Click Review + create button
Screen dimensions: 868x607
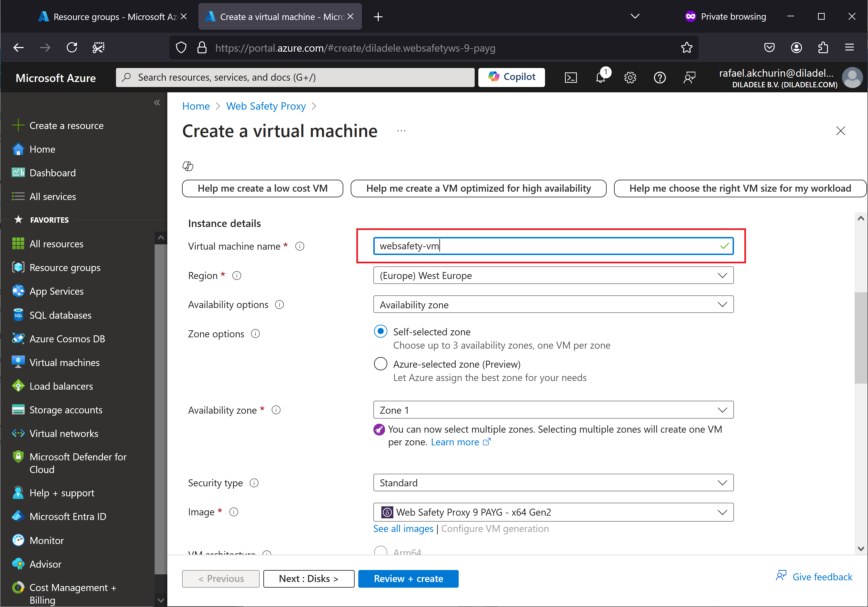408,579
